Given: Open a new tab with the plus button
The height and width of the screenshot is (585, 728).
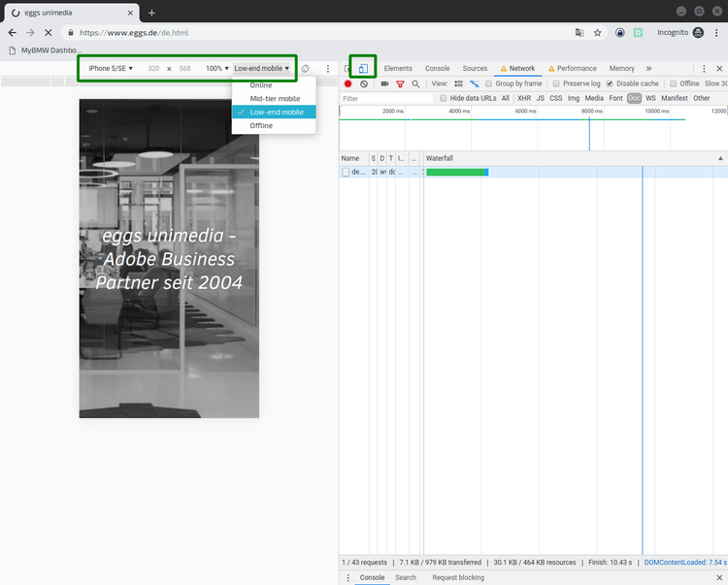Looking at the screenshot, I should click(151, 13).
